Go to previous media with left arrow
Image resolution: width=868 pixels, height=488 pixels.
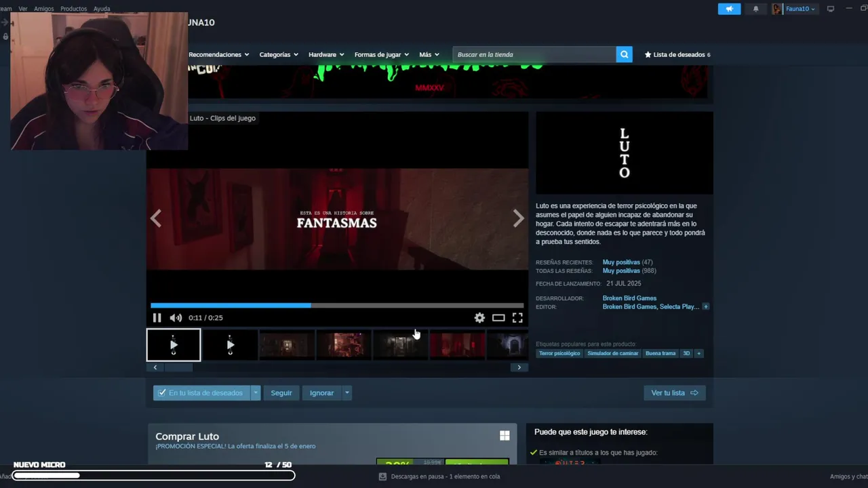pos(156,218)
